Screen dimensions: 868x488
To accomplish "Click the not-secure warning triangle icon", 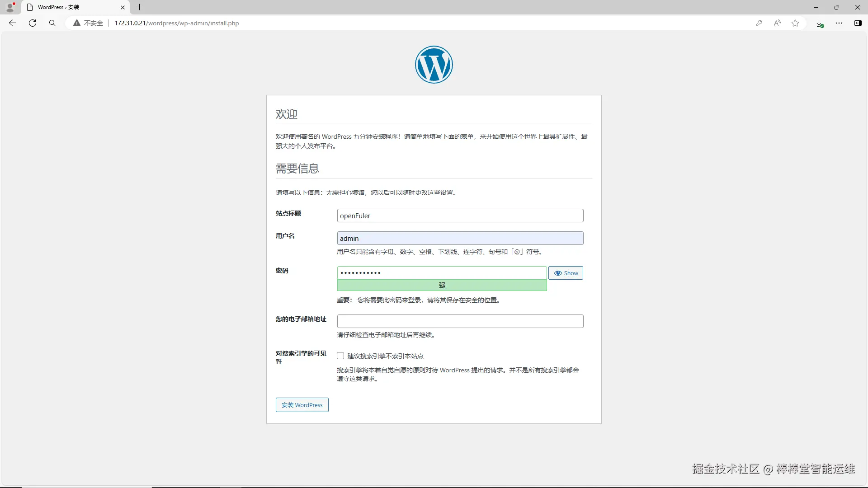I will 77,23.
